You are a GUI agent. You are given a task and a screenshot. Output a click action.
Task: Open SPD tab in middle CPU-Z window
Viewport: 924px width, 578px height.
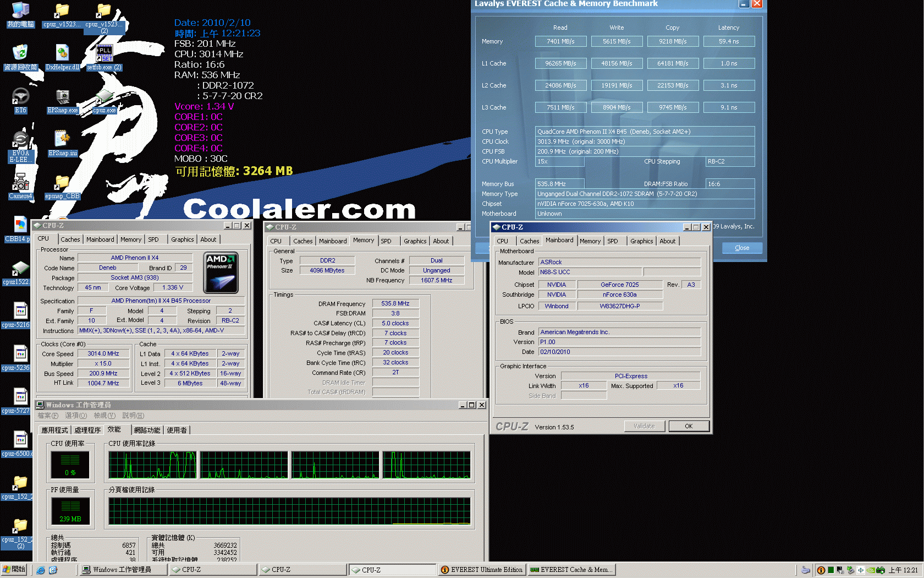pyautogui.click(x=387, y=241)
